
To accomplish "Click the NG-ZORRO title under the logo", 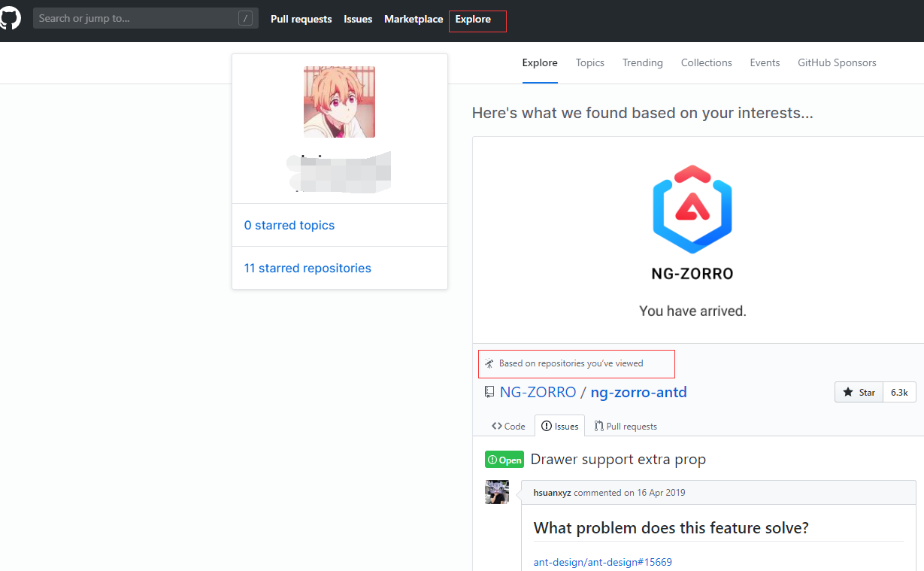I will tap(692, 274).
